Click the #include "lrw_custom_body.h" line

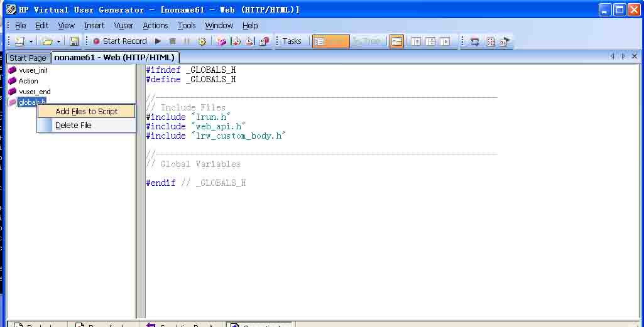click(x=216, y=136)
